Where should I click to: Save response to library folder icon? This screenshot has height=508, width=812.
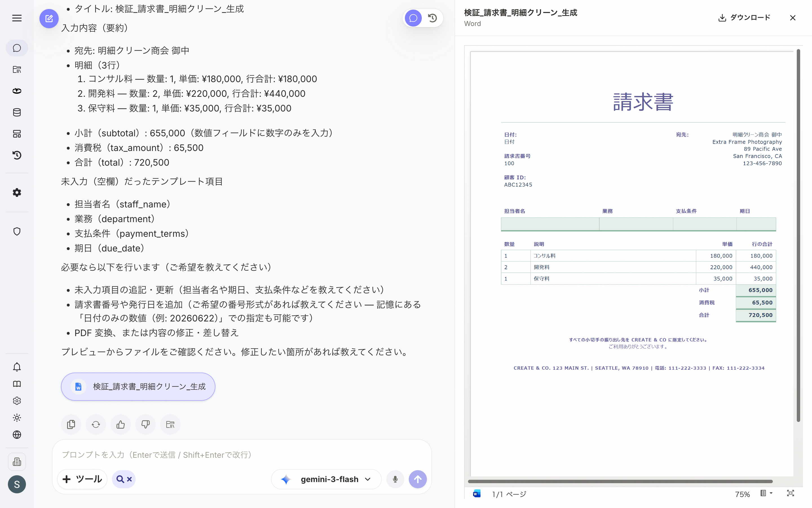coord(170,425)
